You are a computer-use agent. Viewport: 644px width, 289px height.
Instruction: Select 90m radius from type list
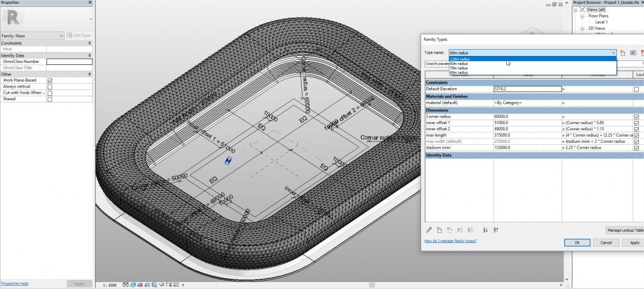533,73
